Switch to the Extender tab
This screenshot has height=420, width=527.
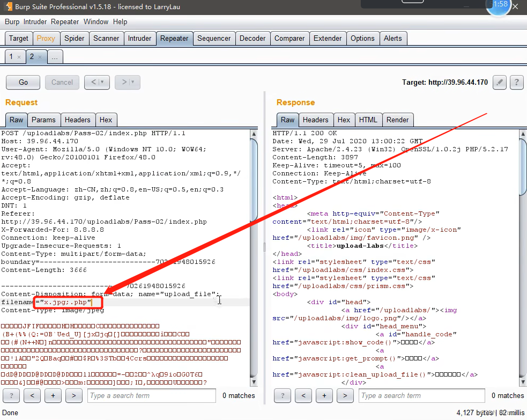328,38
